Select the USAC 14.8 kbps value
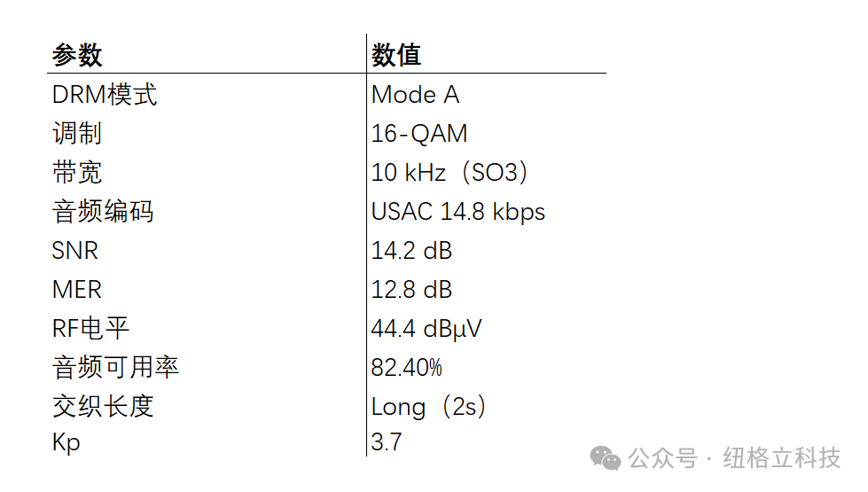This screenshot has height=492, width=868. [458, 211]
